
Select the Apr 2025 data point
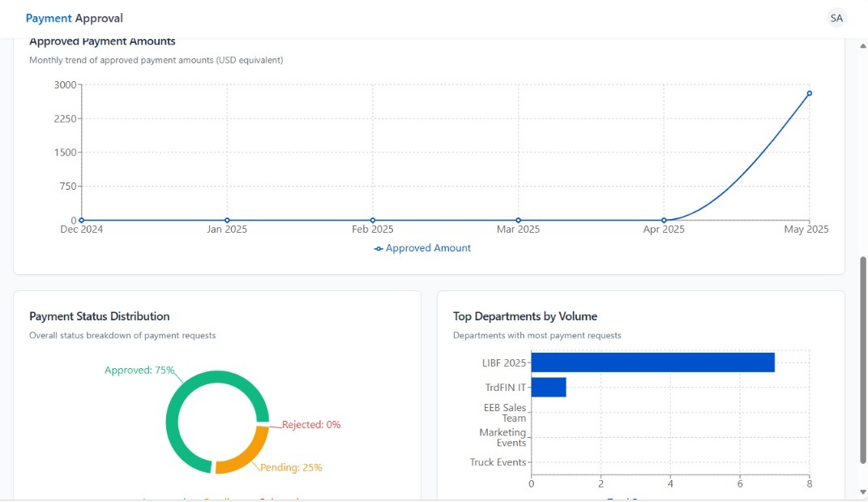[664, 220]
